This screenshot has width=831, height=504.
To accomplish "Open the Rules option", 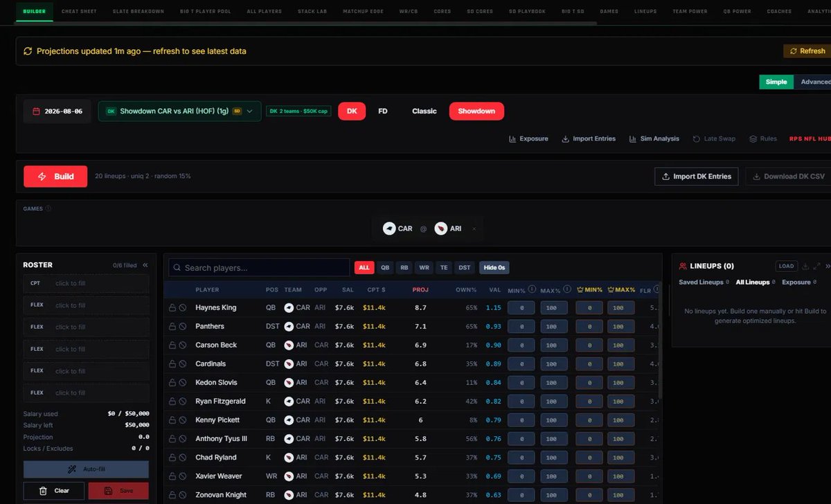I will [x=763, y=138].
